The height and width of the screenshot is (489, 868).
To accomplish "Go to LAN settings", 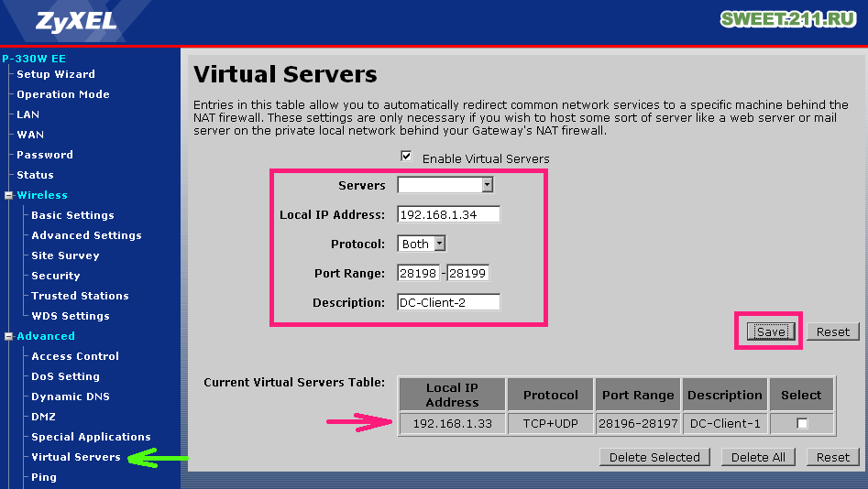I will point(27,114).
